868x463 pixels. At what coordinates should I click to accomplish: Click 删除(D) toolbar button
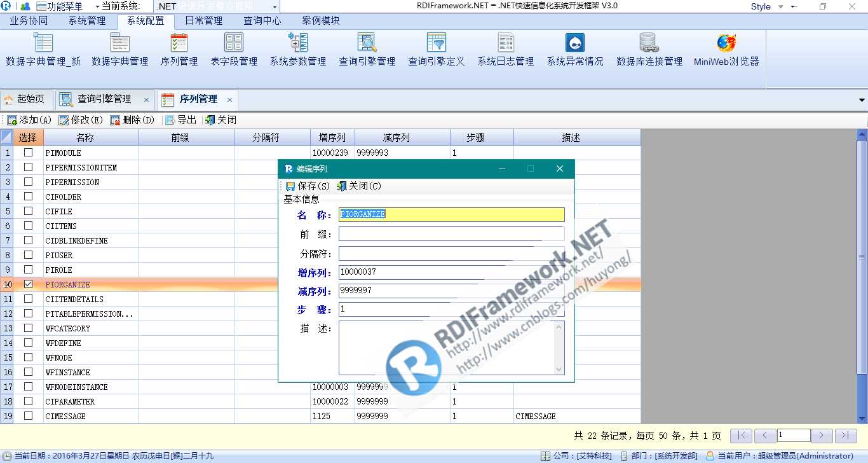click(x=132, y=120)
